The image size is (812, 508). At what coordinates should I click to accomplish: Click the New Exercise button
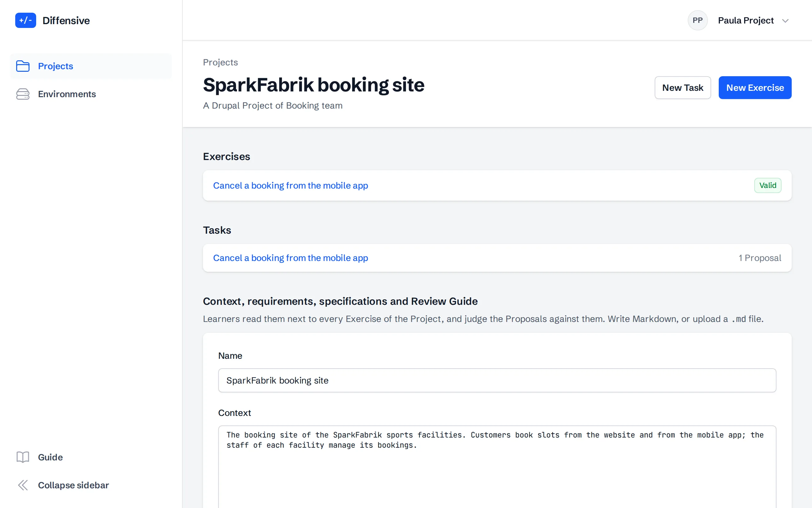(x=755, y=88)
